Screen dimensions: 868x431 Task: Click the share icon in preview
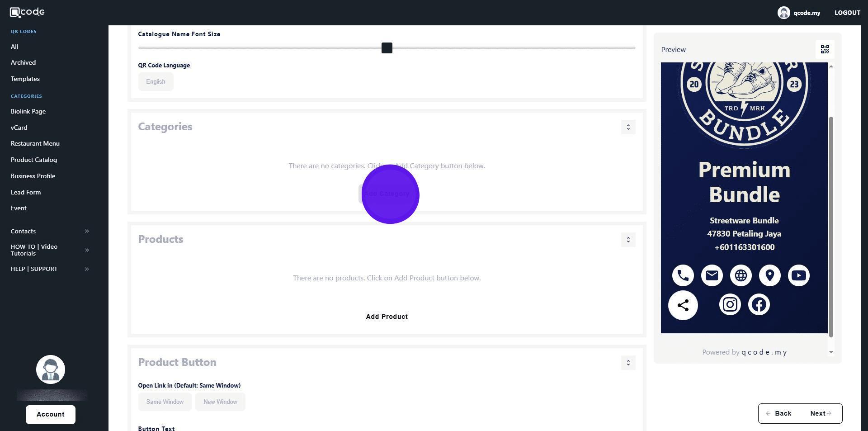[683, 306]
